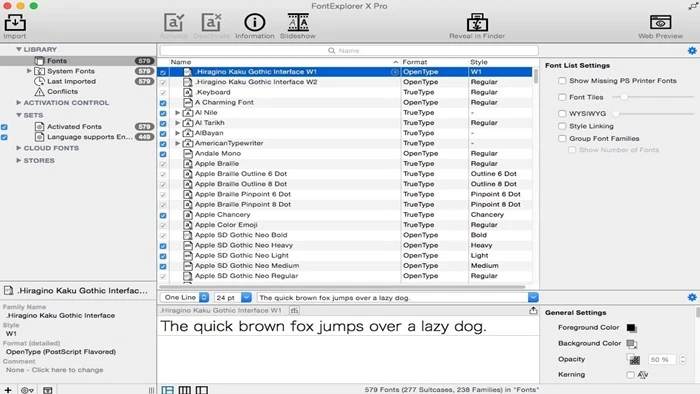Enable Show Missing PS Printer Fonts
This screenshot has width=700, height=394.
(562, 81)
